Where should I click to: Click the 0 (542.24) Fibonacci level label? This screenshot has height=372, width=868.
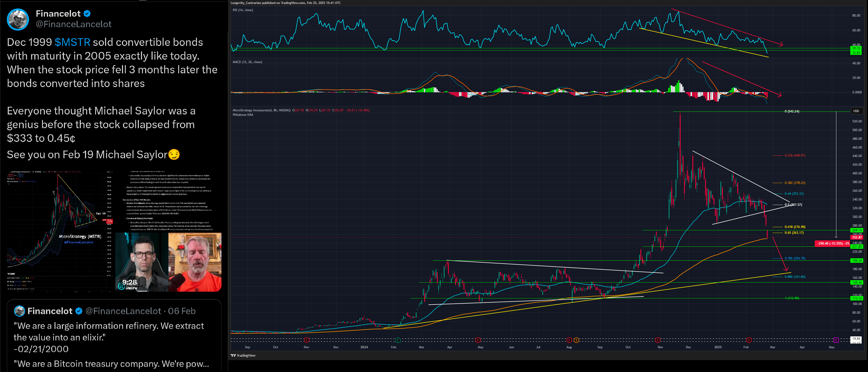[792, 111]
